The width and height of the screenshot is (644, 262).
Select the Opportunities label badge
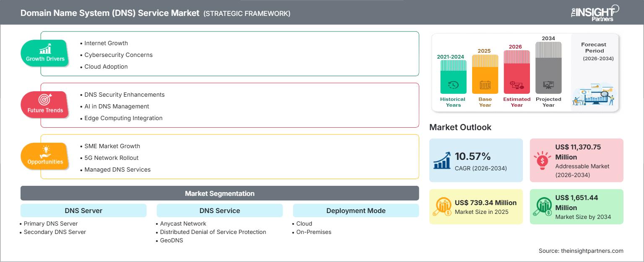(45, 156)
